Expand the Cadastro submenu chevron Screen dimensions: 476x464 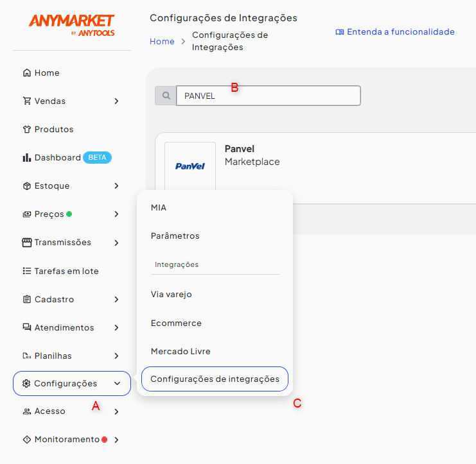pyautogui.click(x=116, y=299)
